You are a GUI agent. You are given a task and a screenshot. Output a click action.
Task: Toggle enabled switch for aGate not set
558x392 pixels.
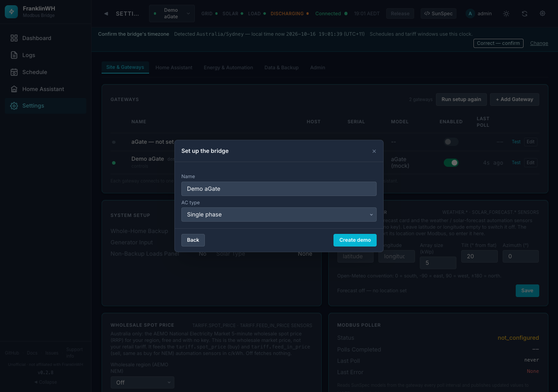451,142
